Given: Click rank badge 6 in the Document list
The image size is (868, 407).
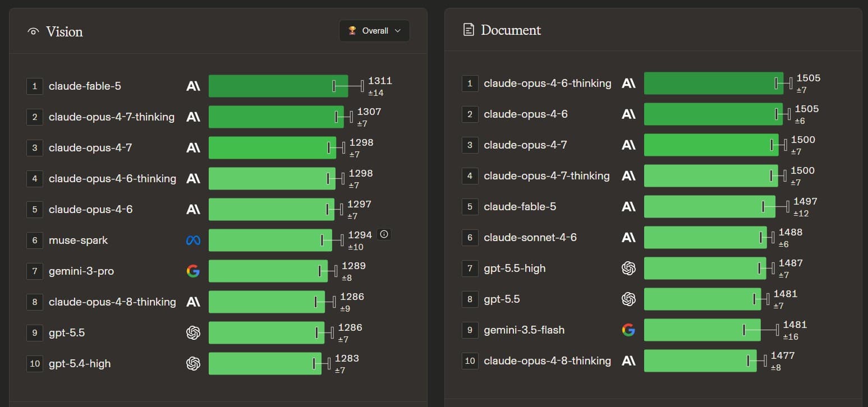Looking at the screenshot, I should click(470, 238).
